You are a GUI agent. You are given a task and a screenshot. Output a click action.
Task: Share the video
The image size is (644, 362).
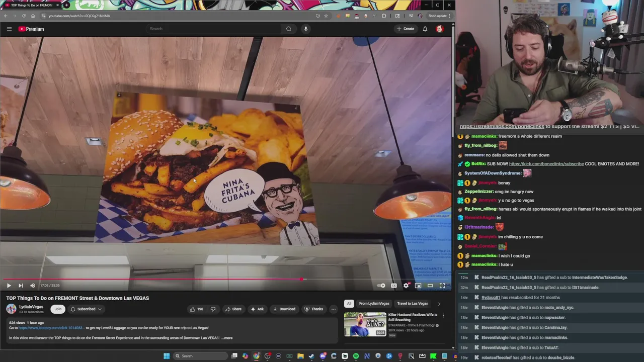233,309
